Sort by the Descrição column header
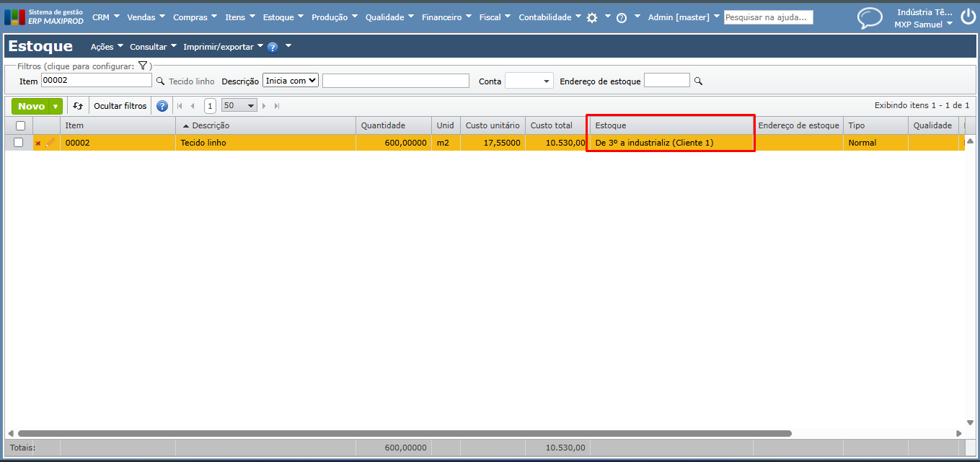Viewport: 980px width, 462px height. pos(265,125)
